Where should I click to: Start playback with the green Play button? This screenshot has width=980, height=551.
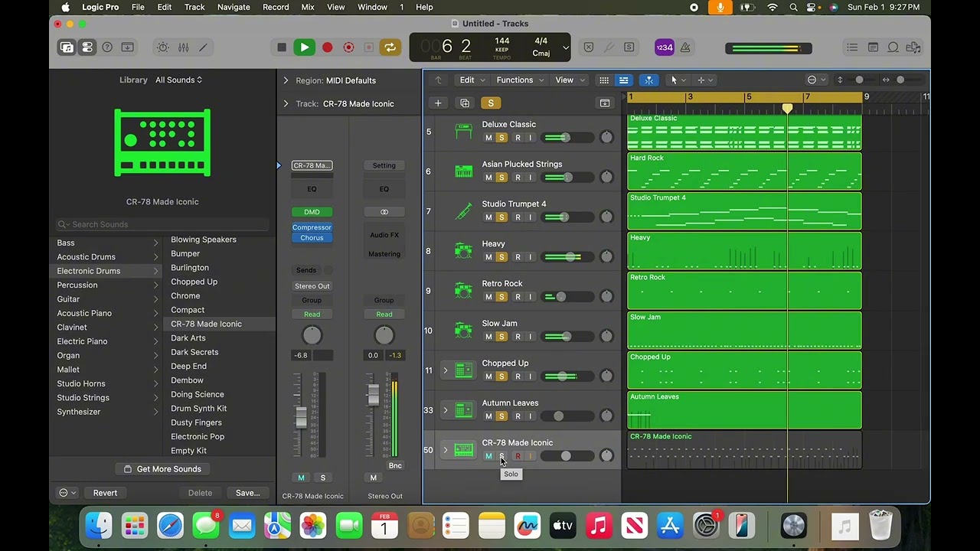point(304,47)
